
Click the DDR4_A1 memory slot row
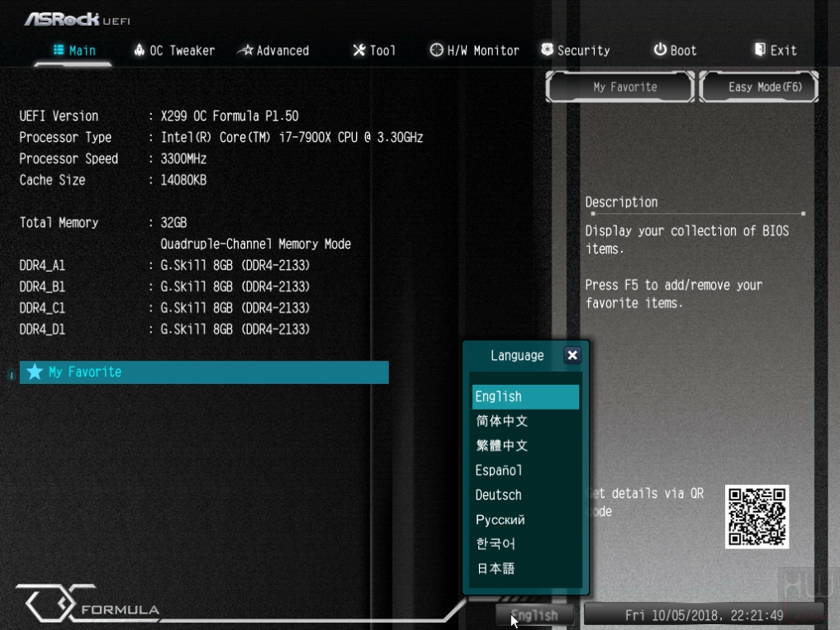point(164,266)
